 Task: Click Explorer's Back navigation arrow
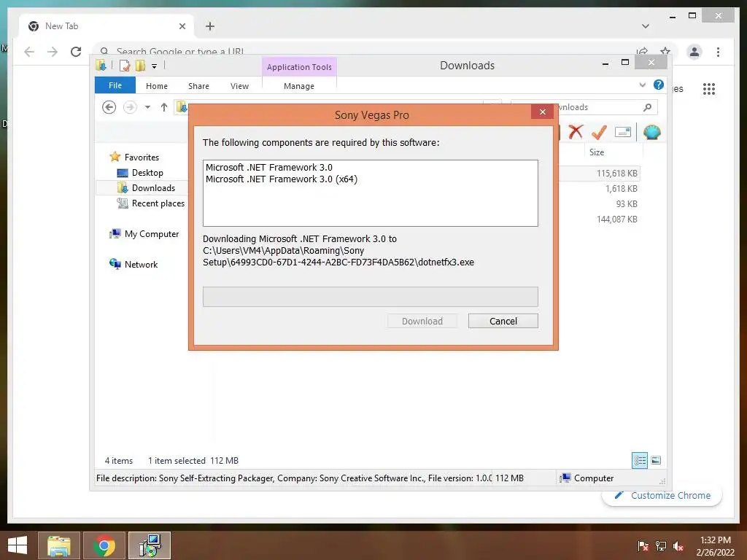[x=109, y=107]
